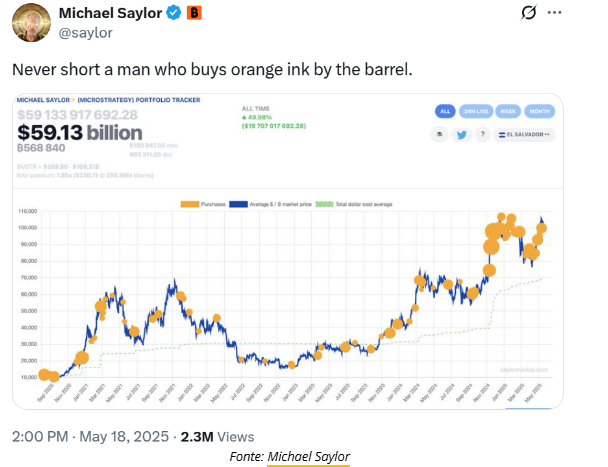Switch to the WEEK range
Image resolution: width=608 pixels, height=467 pixels.
click(x=508, y=111)
